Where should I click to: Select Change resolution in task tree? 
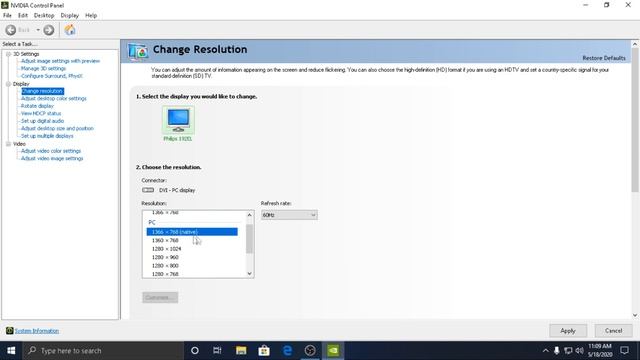(x=42, y=91)
